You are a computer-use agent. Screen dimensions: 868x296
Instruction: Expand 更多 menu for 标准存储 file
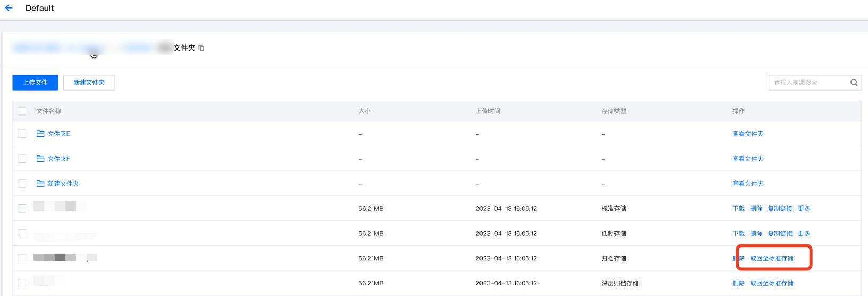[804, 209]
